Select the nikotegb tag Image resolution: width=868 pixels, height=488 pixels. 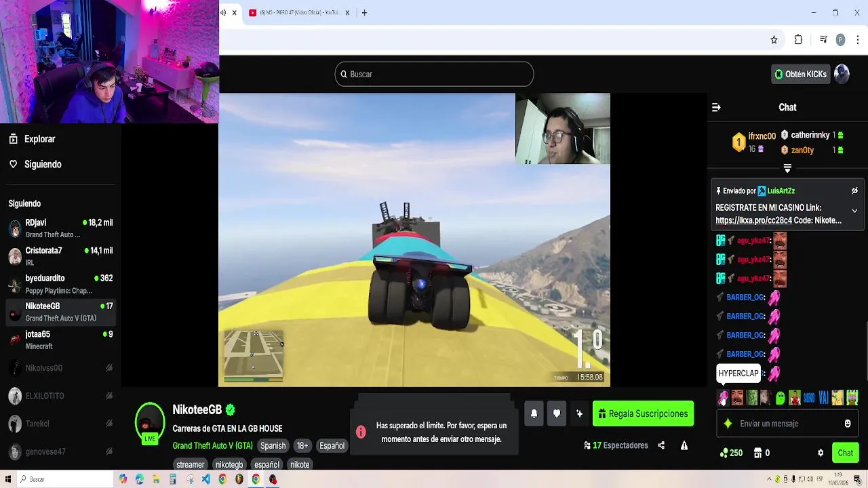(229, 464)
